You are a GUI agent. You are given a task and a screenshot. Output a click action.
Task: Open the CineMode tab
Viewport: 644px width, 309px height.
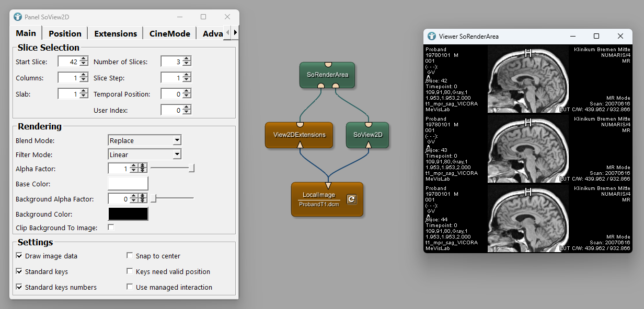[169, 33]
